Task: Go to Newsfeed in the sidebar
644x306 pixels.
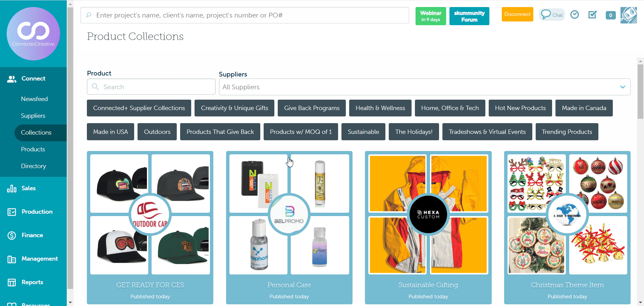Action: click(x=34, y=99)
